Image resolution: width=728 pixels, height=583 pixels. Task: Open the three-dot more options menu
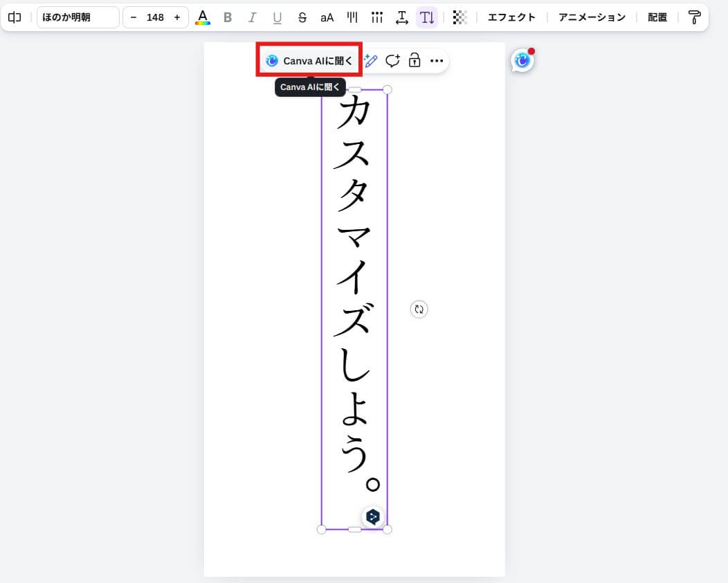tap(437, 61)
